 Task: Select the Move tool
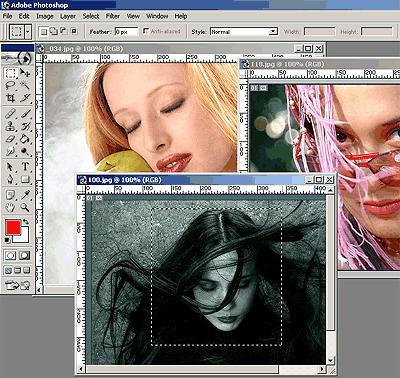coord(25,73)
